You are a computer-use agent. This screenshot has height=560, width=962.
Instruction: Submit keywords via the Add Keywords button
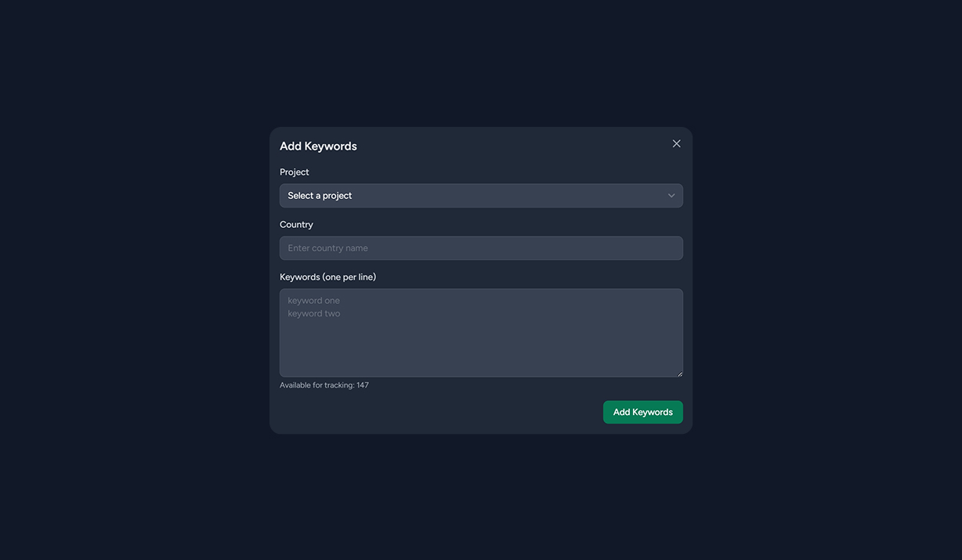tap(642, 411)
